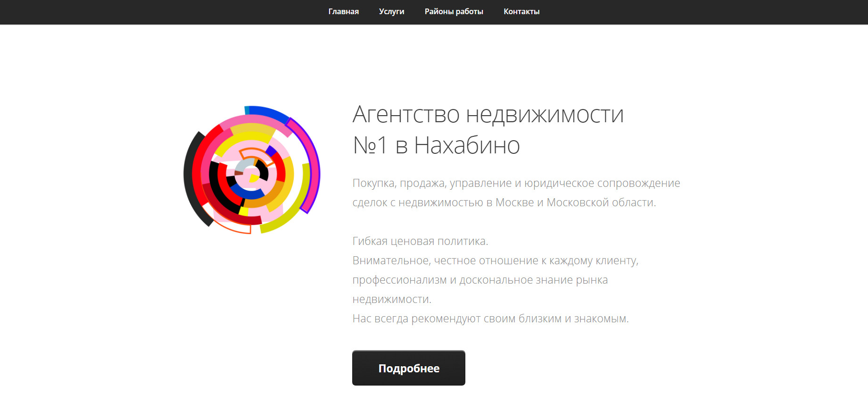The width and height of the screenshot is (868, 420).
Task: Go to the Услуги section
Action: pyautogui.click(x=391, y=12)
